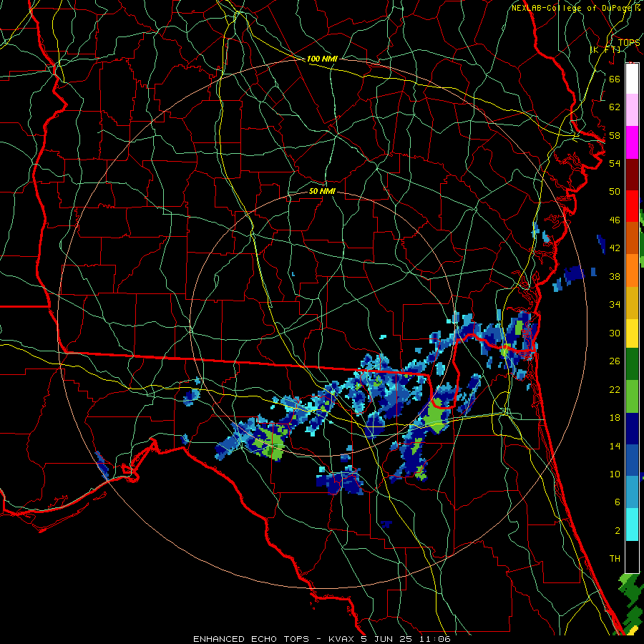This screenshot has height=644, width=644.
Task: Click the cyan 2 kft legend swatch
Action: [632, 525]
